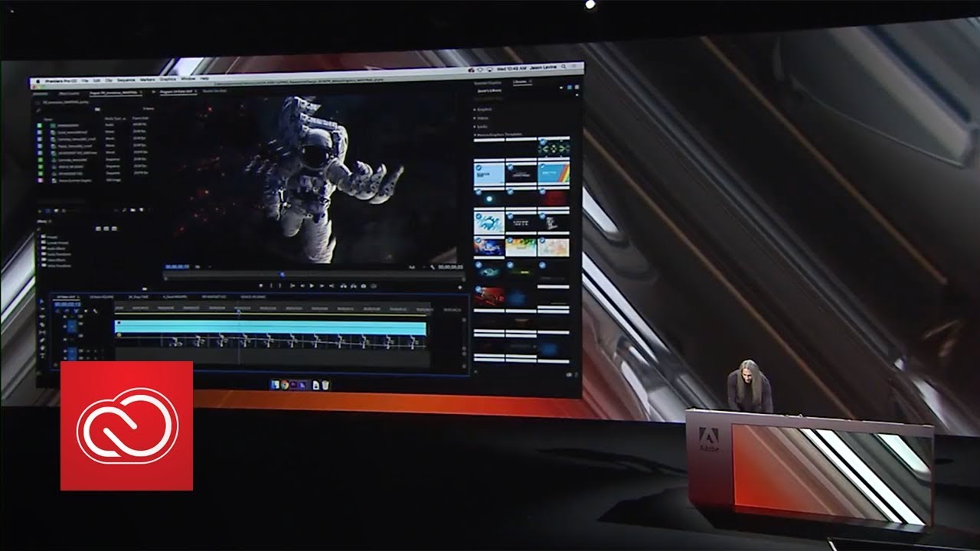Click the Program monitor playhead timecode
Screen dimensions: 980x551
pos(177,266)
